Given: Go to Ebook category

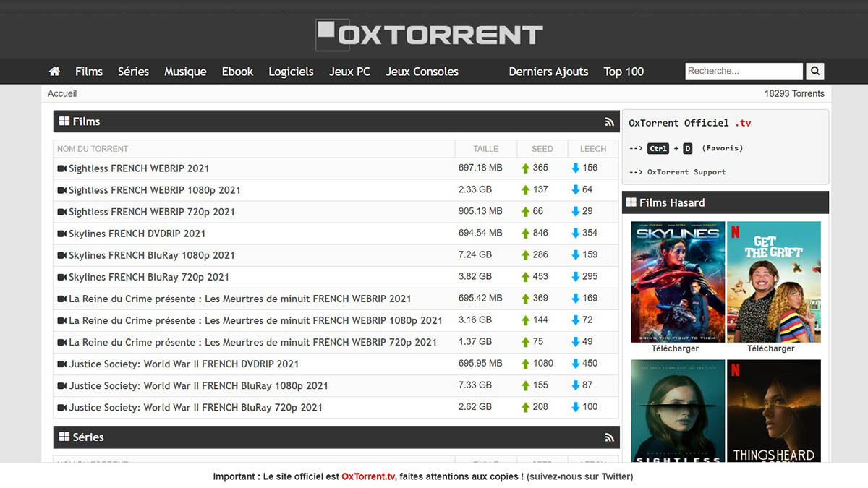Looking at the screenshot, I should point(237,72).
